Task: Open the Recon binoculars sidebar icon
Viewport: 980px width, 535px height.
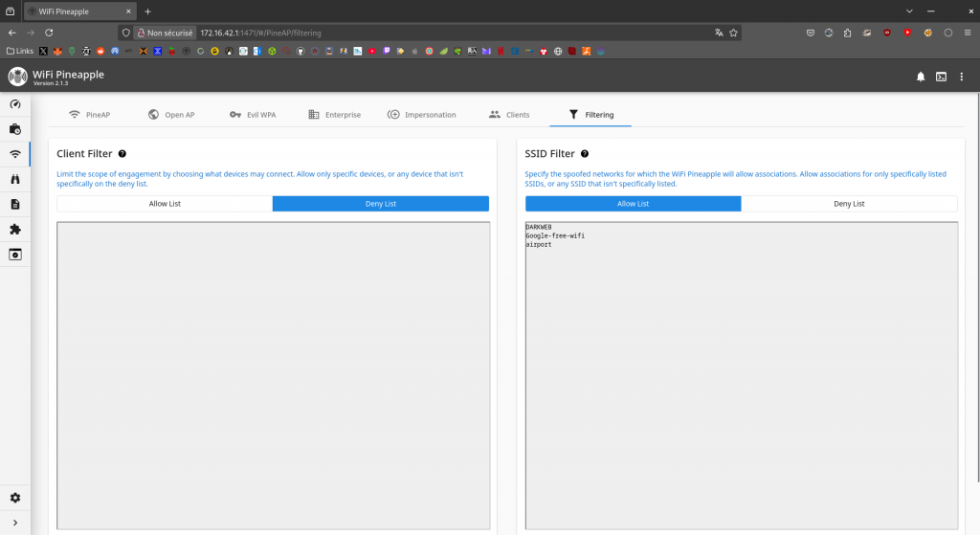Action: pyautogui.click(x=15, y=179)
